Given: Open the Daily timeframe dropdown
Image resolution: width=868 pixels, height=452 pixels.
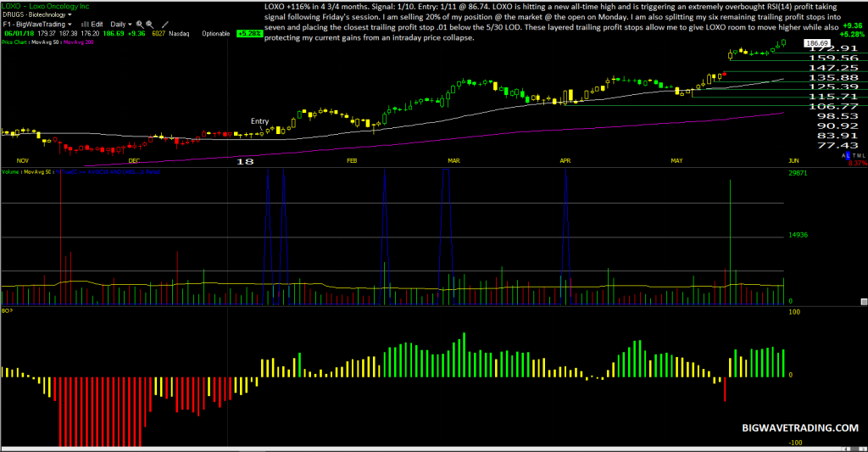Looking at the screenshot, I should (x=121, y=25).
